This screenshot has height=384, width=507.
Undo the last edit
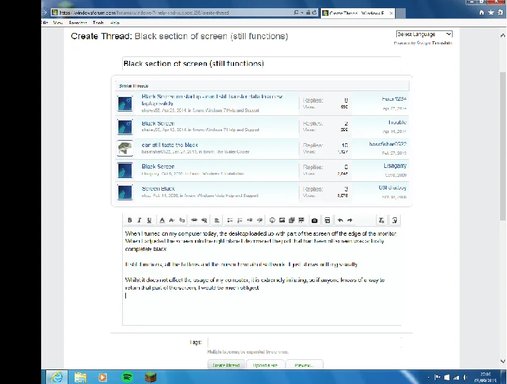pyautogui.click(x=340, y=220)
